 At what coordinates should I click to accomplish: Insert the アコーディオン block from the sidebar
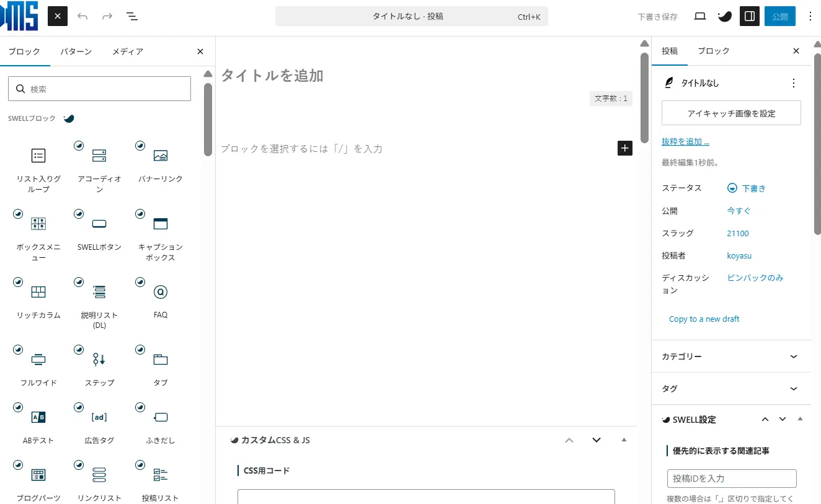coord(99,155)
